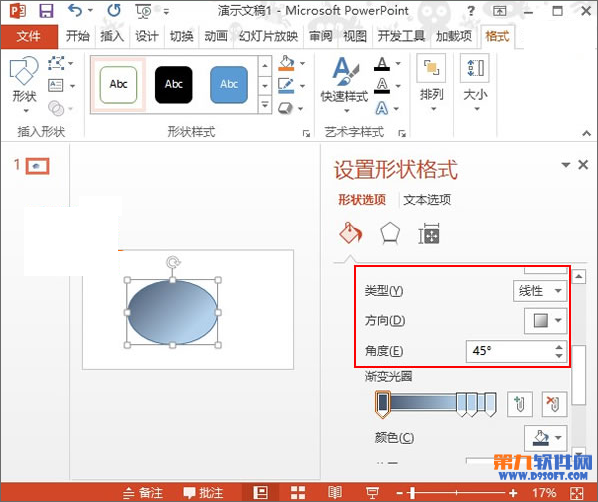This screenshot has width=598, height=502.
Task: Select the dark gradient stop on slider
Action: coord(383,404)
